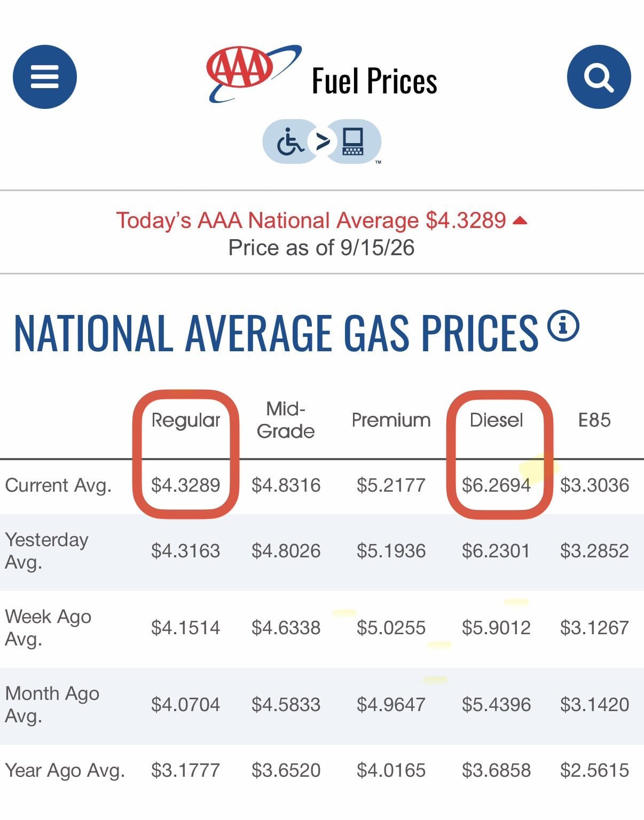644x820 pixels.
Task: Select the Diesel column header
Action: pos(496,420)
